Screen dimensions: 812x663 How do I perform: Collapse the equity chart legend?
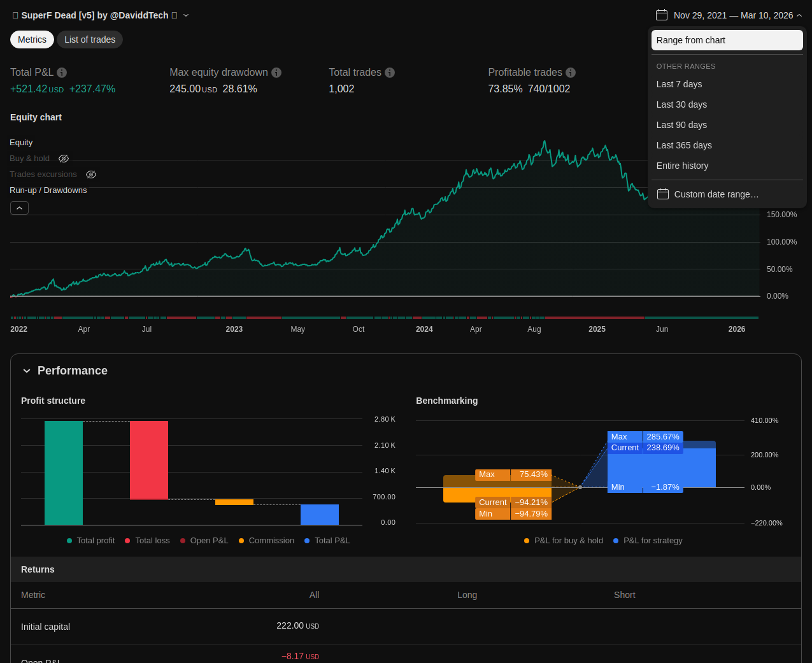point(19,208)
